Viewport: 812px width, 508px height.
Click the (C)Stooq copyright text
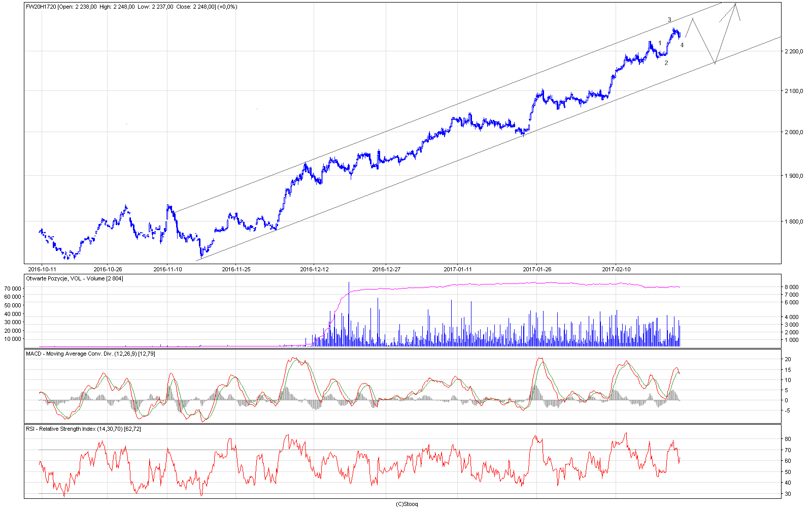click(407, 504)
